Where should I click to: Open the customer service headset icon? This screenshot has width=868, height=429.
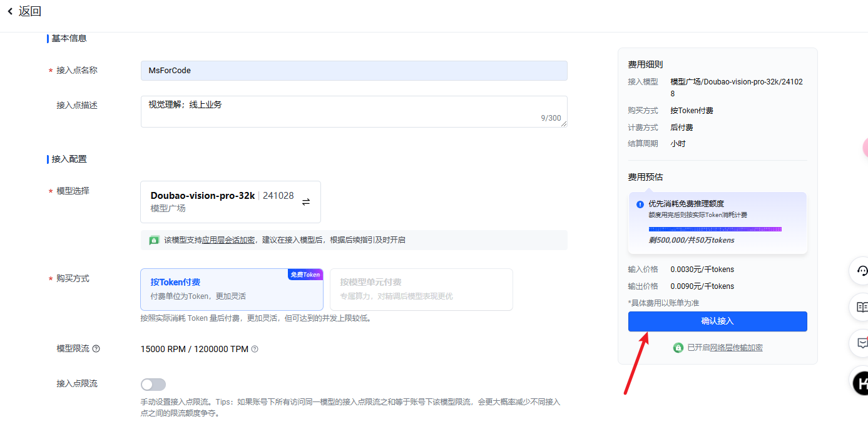pos(862,271)
